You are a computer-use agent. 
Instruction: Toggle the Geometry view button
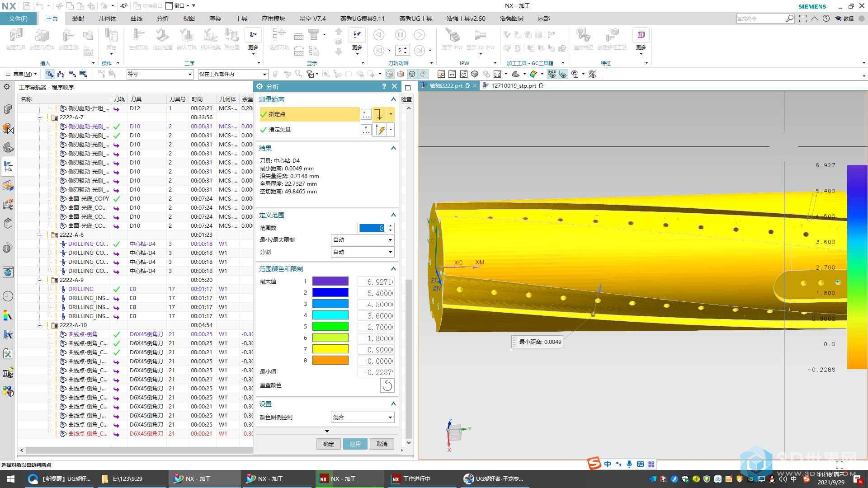72,74
